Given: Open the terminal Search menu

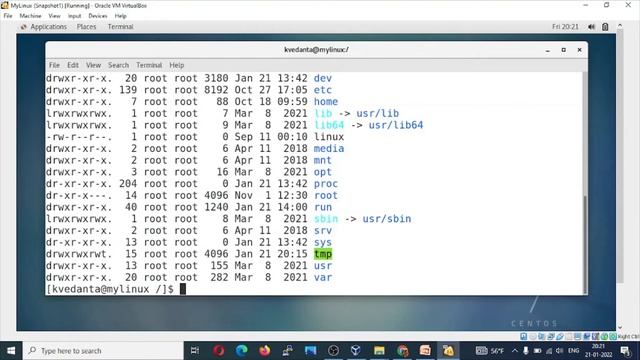Looking at the screenshot, I should coord(118,65).
